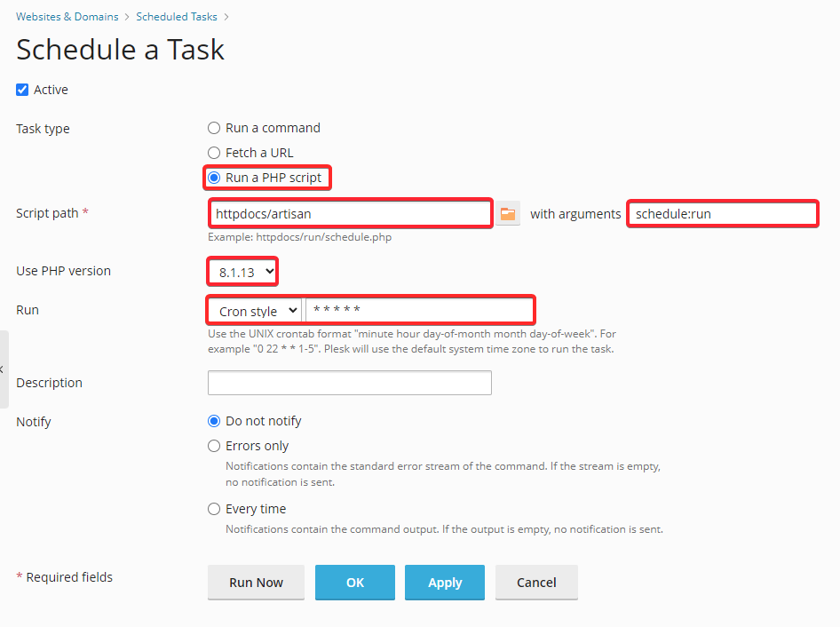840x627 pixels.
Task: Click the Description text field
Action: click(x=350, y=383)
